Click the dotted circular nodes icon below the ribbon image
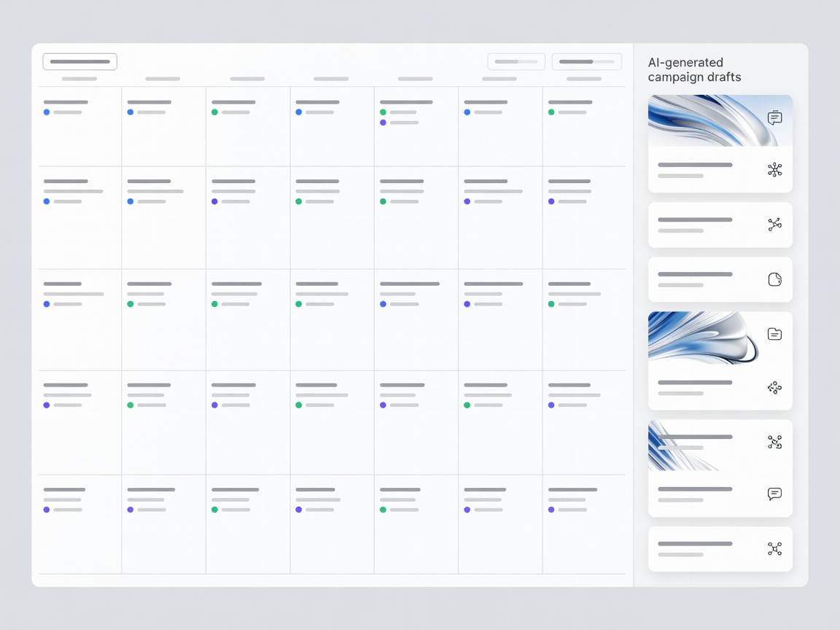 click(774, 387)
